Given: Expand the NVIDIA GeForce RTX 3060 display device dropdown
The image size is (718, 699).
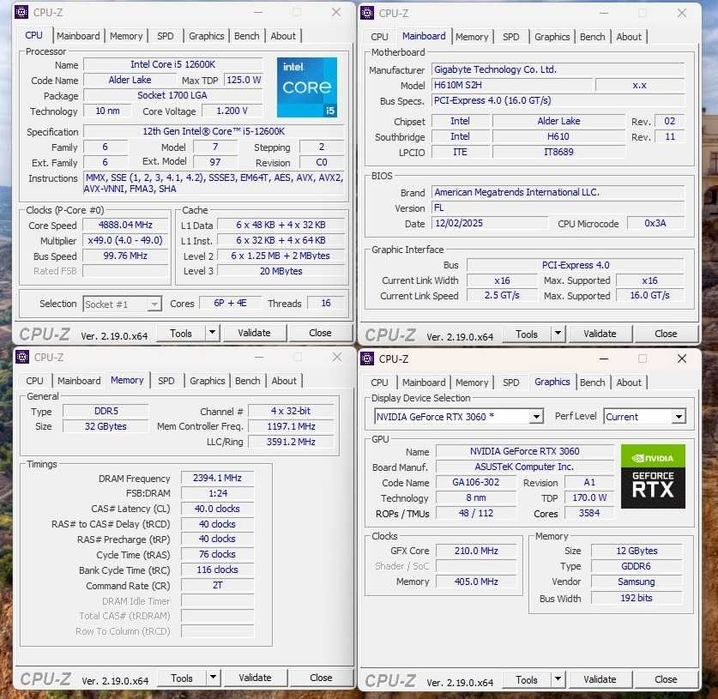Looking at the screenshot, I should pyautogui.click(x=536, y=417).
